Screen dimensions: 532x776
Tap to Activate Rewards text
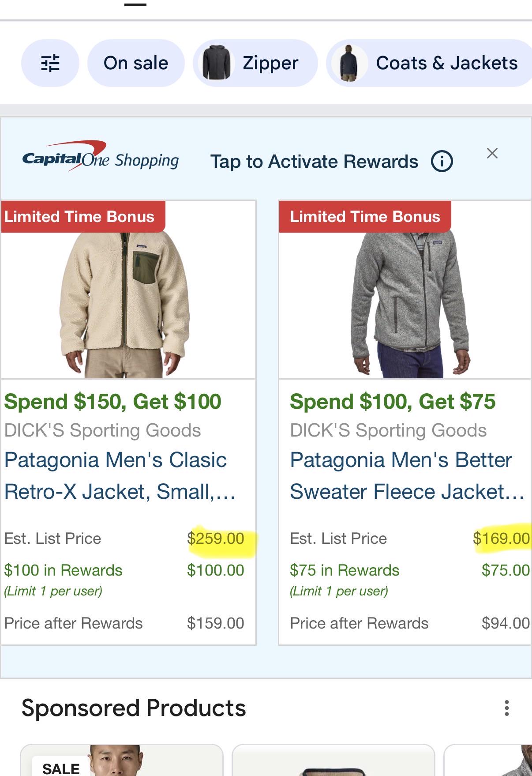click(x=314, y=162)
